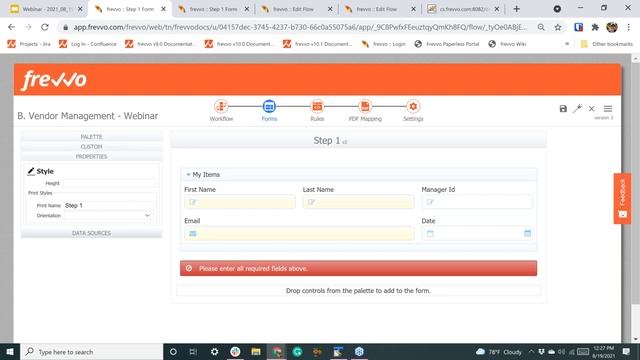Open the notification center icon
Screen dimensions: 640x360
tap(627, 351)
